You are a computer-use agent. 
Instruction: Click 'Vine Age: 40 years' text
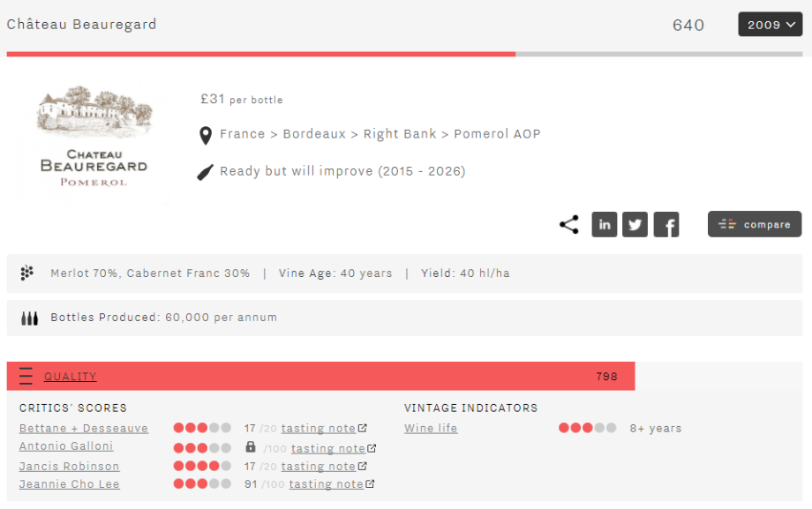335,273
